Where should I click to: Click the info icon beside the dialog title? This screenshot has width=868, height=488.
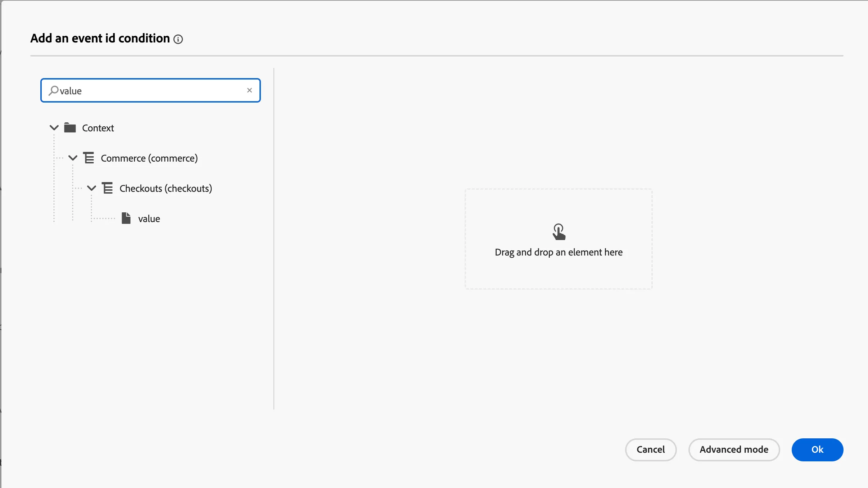click(178, 39)
